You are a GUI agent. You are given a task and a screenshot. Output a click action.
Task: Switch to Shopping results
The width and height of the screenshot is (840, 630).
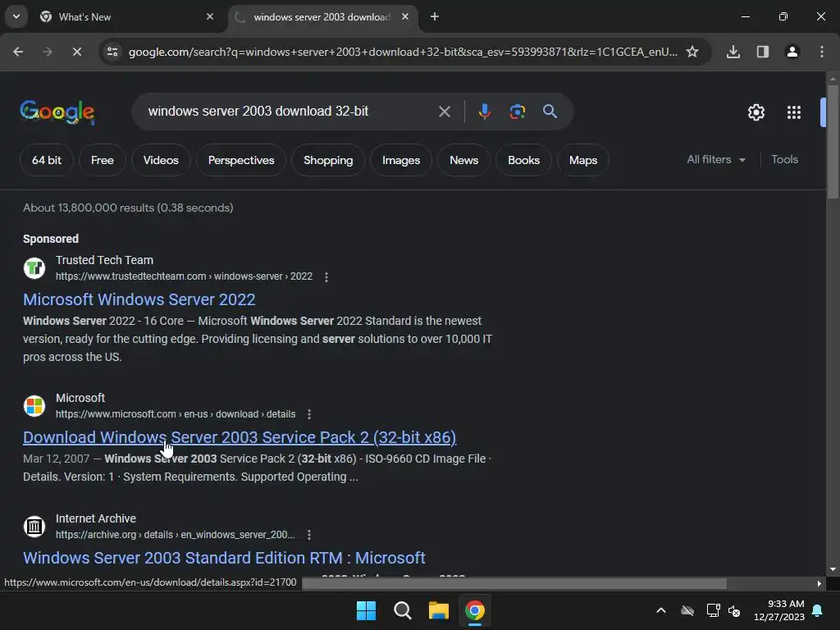click(328, 160)
